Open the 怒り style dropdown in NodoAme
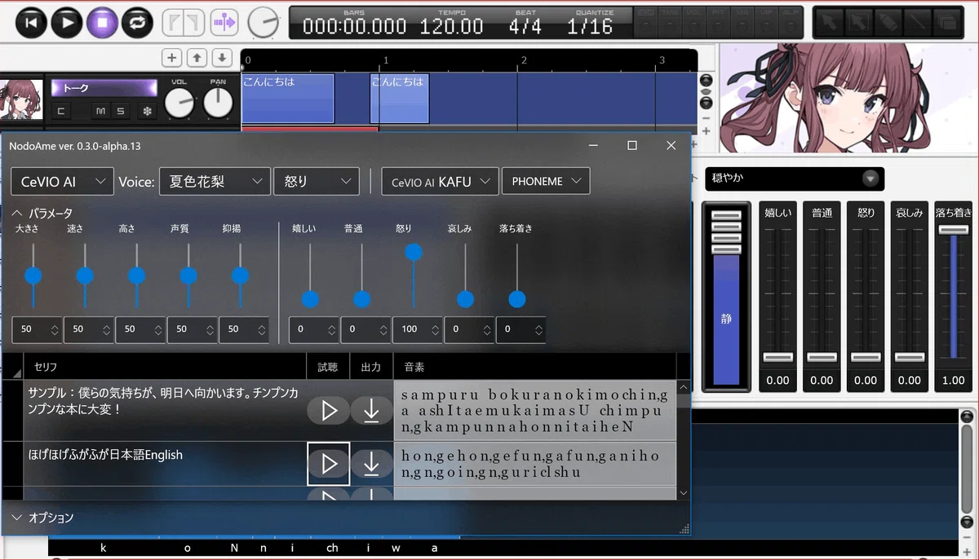The image size is (979, 560). click(317, 182)
